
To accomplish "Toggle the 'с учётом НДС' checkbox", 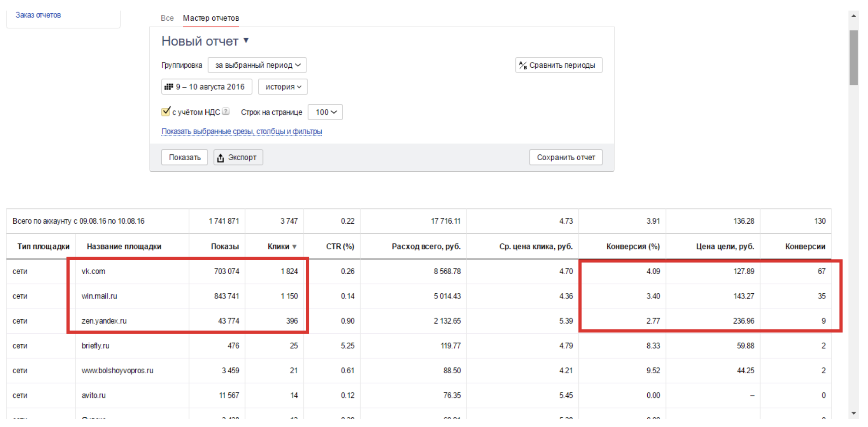I will point(166,112).
